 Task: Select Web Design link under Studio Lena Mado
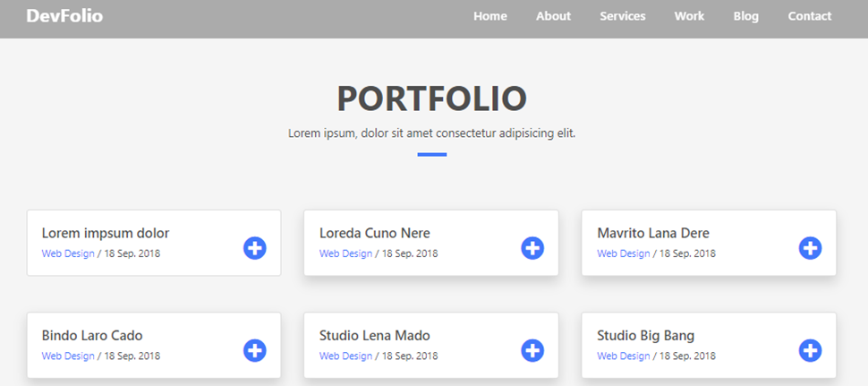pos(346,356)
